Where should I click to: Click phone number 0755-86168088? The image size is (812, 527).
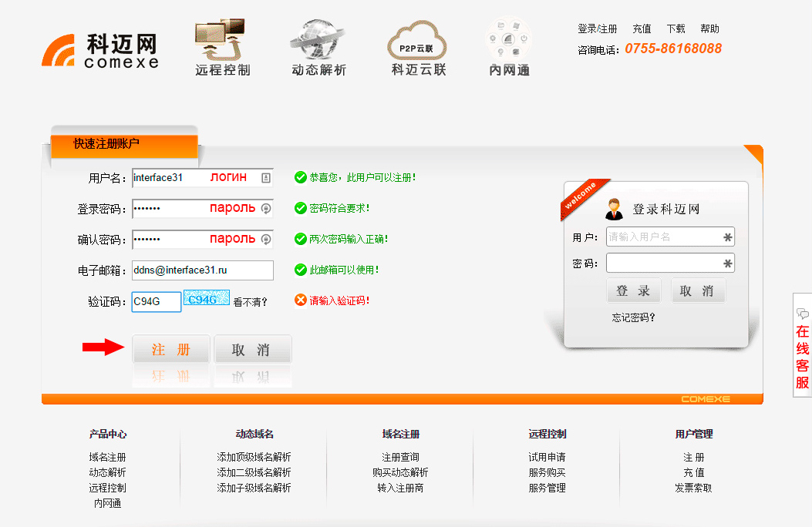pyautogui.click(x=672, y=49)
